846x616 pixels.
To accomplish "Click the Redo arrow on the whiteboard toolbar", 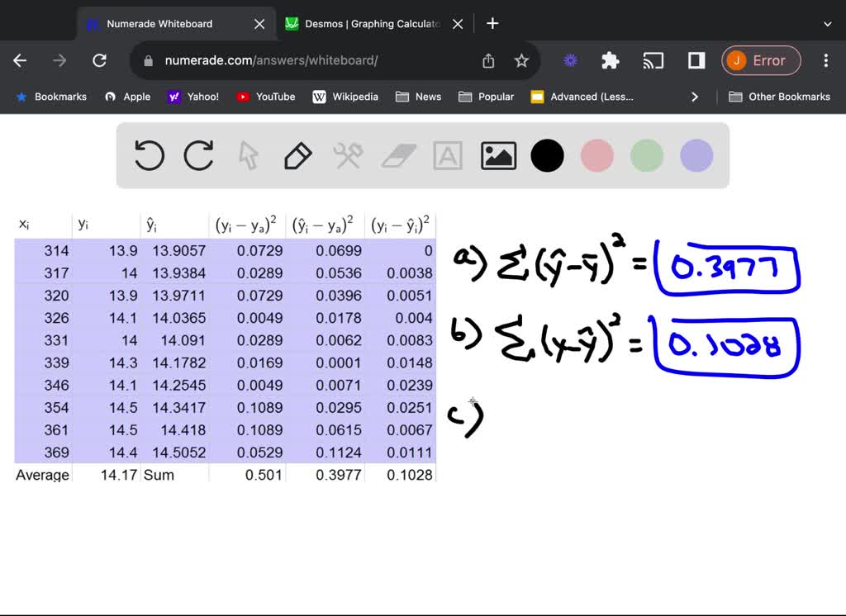I will tap(198, 155).
